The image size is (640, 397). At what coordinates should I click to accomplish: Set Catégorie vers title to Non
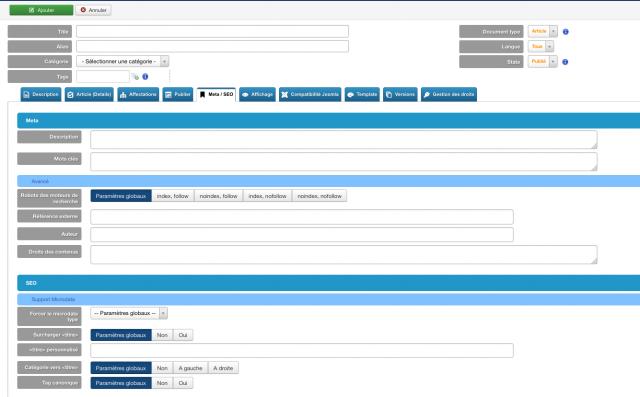pyautogui.click(x=162, y=368)
